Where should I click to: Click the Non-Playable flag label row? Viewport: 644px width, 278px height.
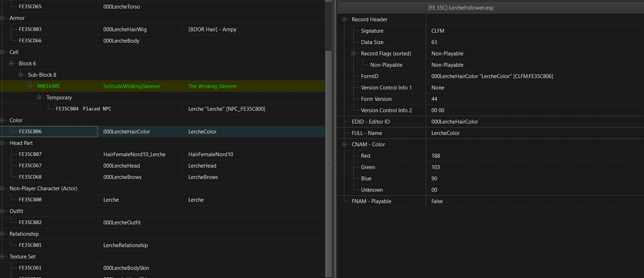pos(386,65)
